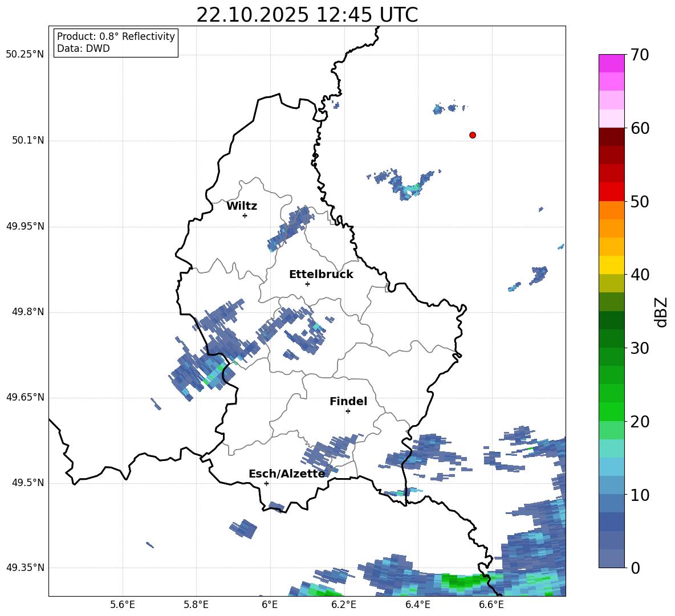The width and height of the screenshot is (675, 616).
Task: Click the 20 tick on colorbar
Action: 640,422
